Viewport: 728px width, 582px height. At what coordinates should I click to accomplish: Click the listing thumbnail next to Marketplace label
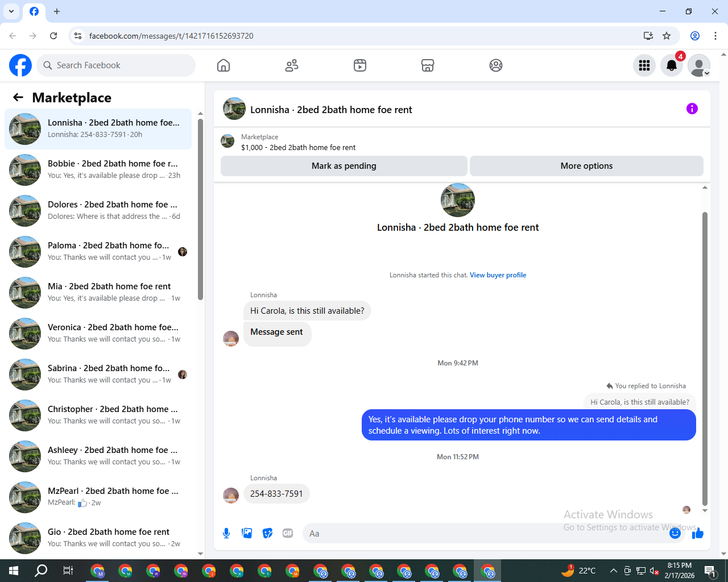227,141
